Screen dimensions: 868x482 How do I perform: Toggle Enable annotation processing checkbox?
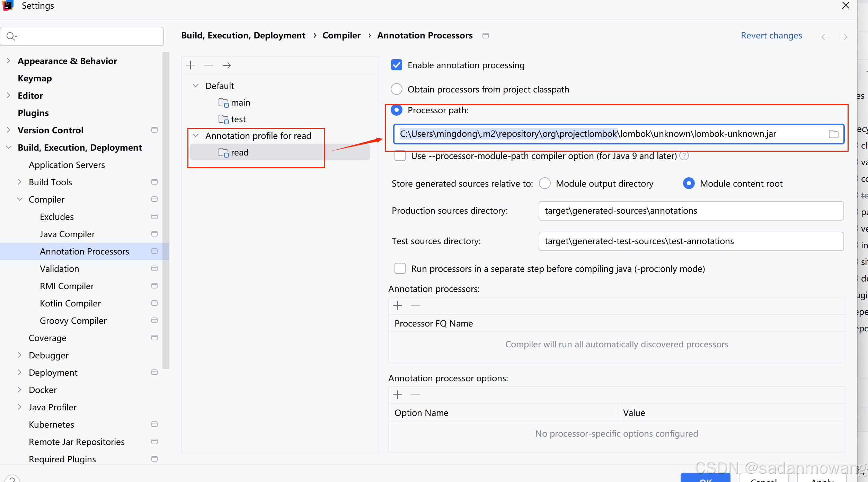point(397,65)
